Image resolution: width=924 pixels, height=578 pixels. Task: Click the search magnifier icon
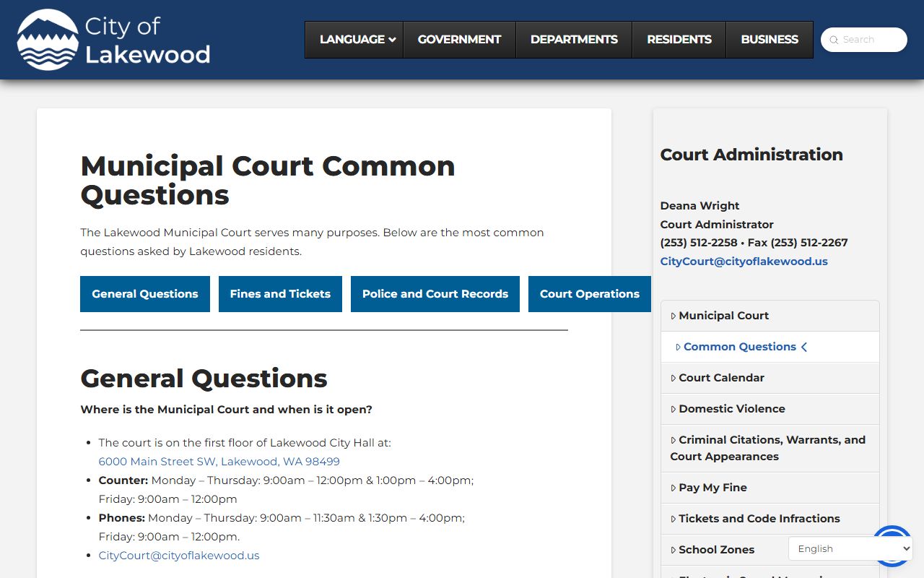834,40
